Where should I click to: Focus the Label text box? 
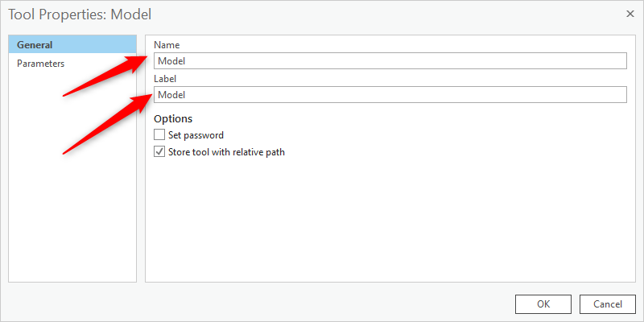coord(390,94)
